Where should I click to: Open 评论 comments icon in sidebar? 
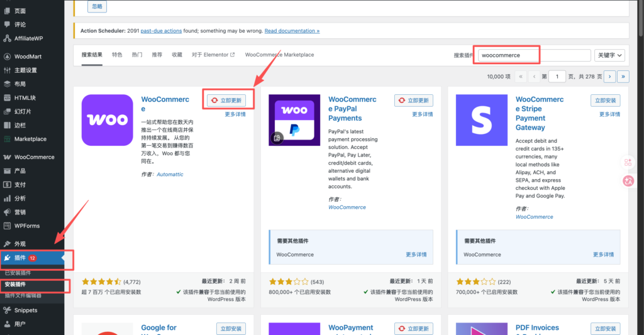(7, 25)
